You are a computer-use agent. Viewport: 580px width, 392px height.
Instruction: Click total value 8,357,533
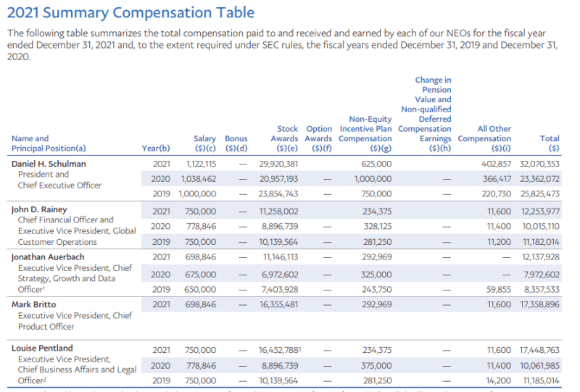[542, 290]
